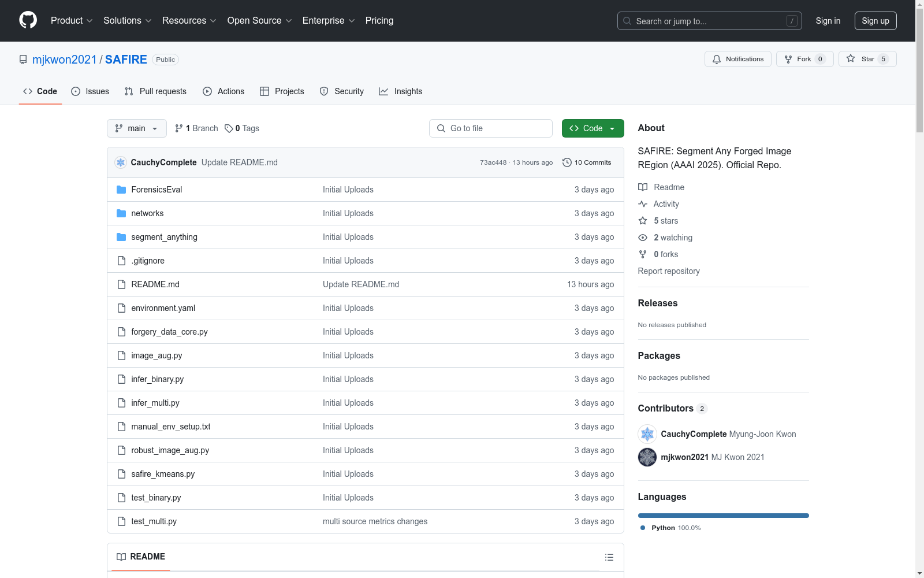Viewport: 924px width, 578px height.
Task: Click the segment_anything folder icon
Action: click(121, 237)
